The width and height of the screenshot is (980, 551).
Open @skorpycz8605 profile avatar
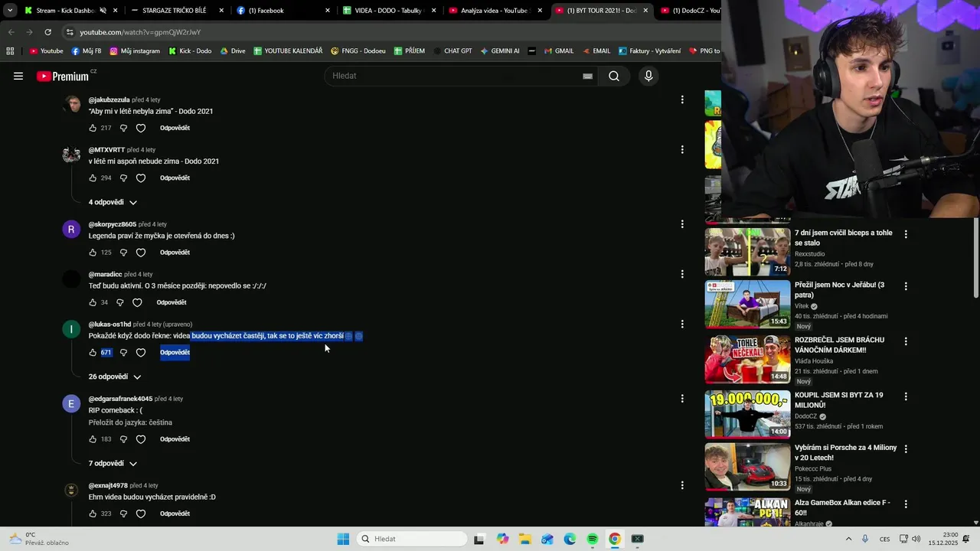pos(71,230)
